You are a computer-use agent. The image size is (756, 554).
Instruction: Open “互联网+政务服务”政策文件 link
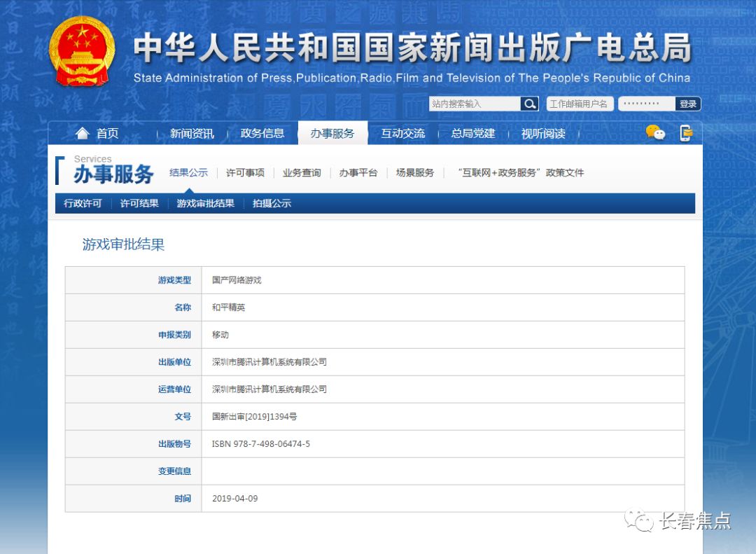click(520, 172)
